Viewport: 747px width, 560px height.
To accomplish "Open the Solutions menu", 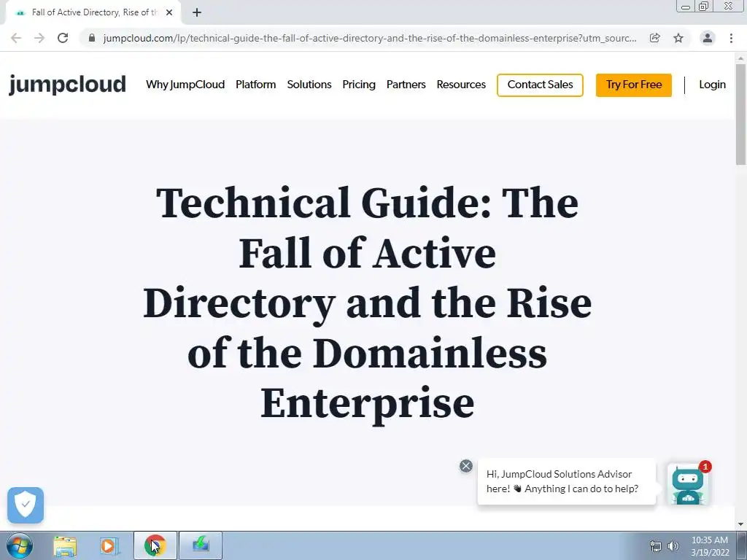I will coord(309,85).
